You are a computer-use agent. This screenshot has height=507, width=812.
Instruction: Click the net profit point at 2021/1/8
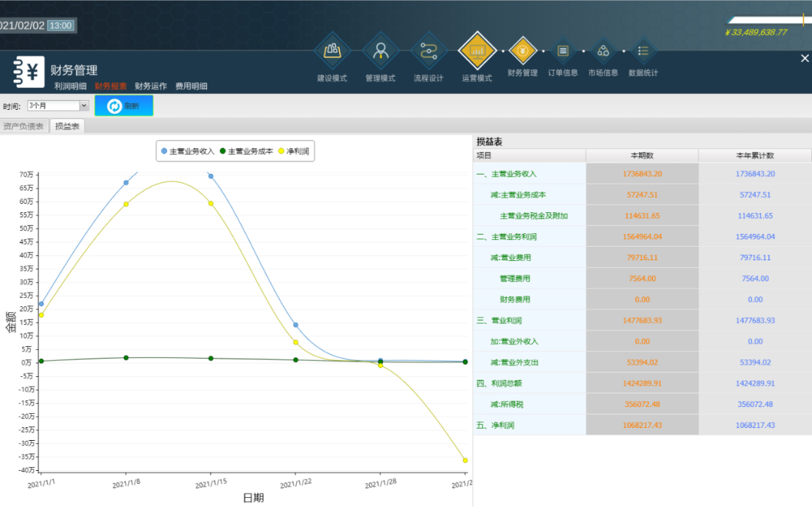tap(126, 204)
